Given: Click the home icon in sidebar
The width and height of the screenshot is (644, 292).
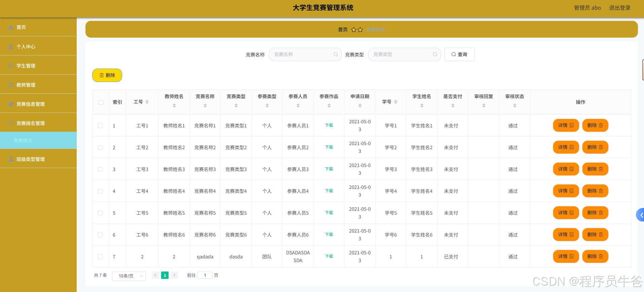Looking at the screenshot, I should 11,28.
